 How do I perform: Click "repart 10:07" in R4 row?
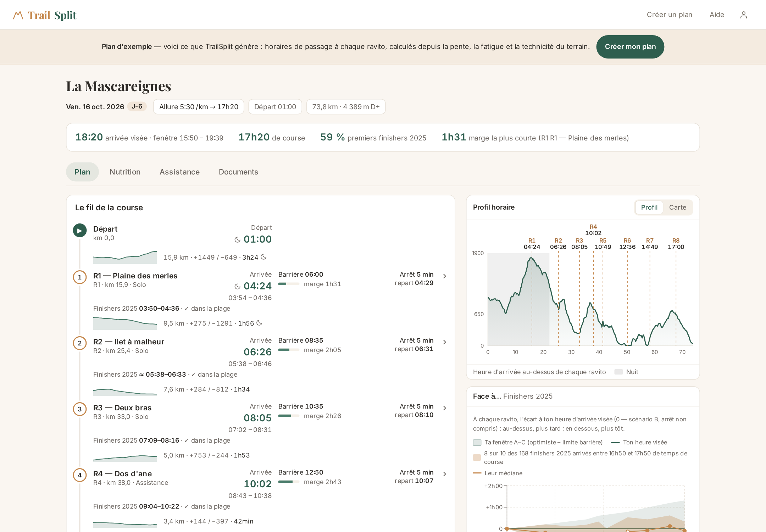pyautogui.click(x=414, y=481)
